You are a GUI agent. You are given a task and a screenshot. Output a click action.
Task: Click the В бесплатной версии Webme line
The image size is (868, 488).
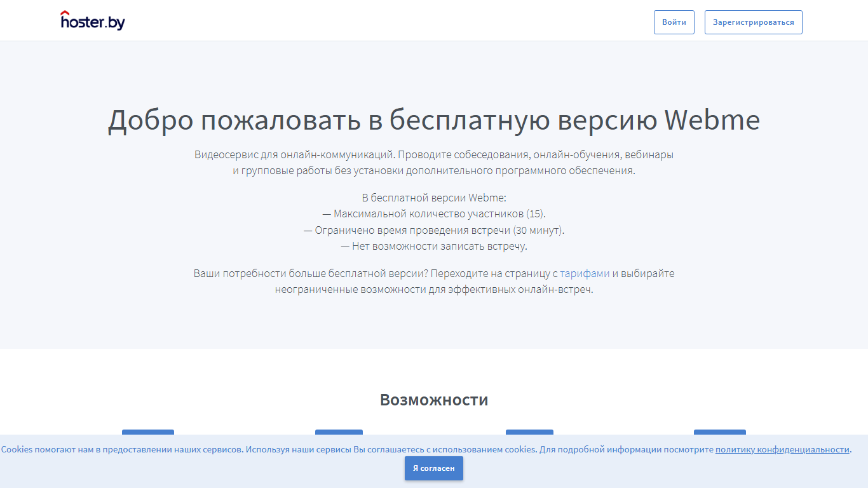coord(434,198)
